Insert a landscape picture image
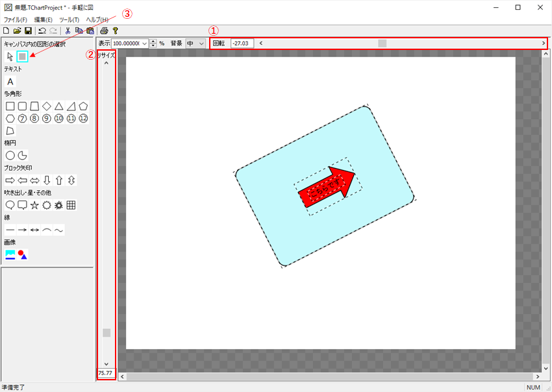Image resolution: width=552 pixels, height=392 pixels. 10,254
